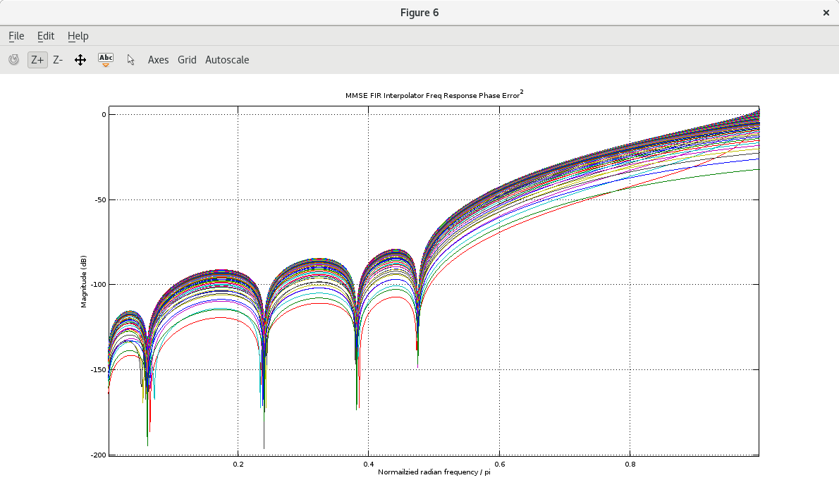This screenshot has width=839, height=504.
Task: Close the Figure 6 window
Action: pos(826,13)
